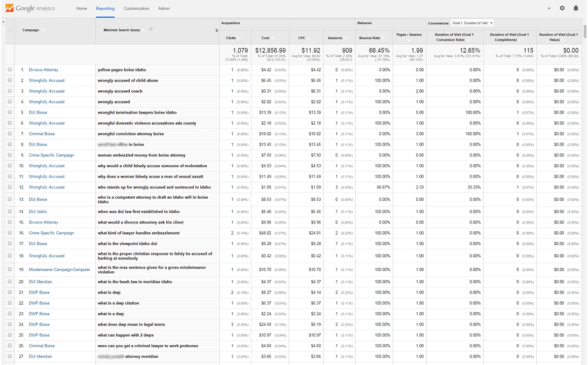Screen dimensions: 588x365
Task: Click the vertical scrollbar thumb
Action: click(x=584, y=32)
